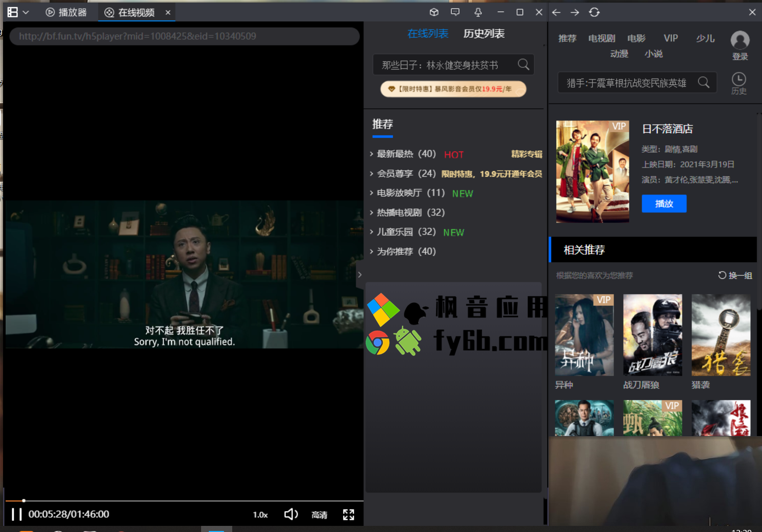The image size is (762, 532).
Task: Open the 历史列表 tab
Action: tap(484, 34)
